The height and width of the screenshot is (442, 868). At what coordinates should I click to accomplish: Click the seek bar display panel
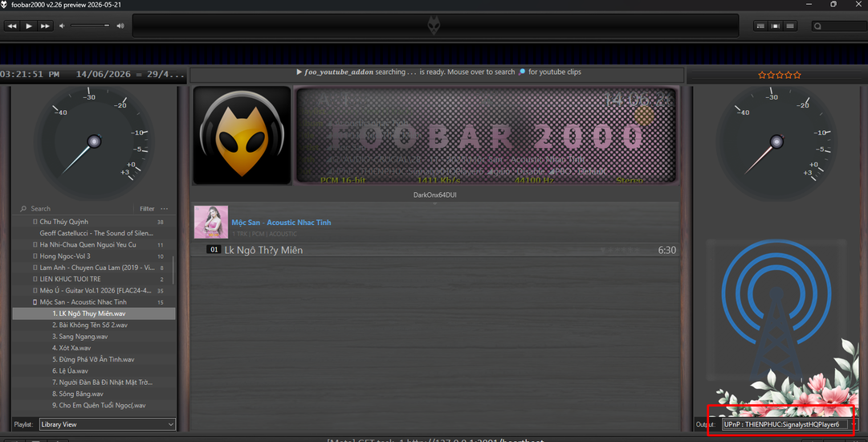[435, 26]
